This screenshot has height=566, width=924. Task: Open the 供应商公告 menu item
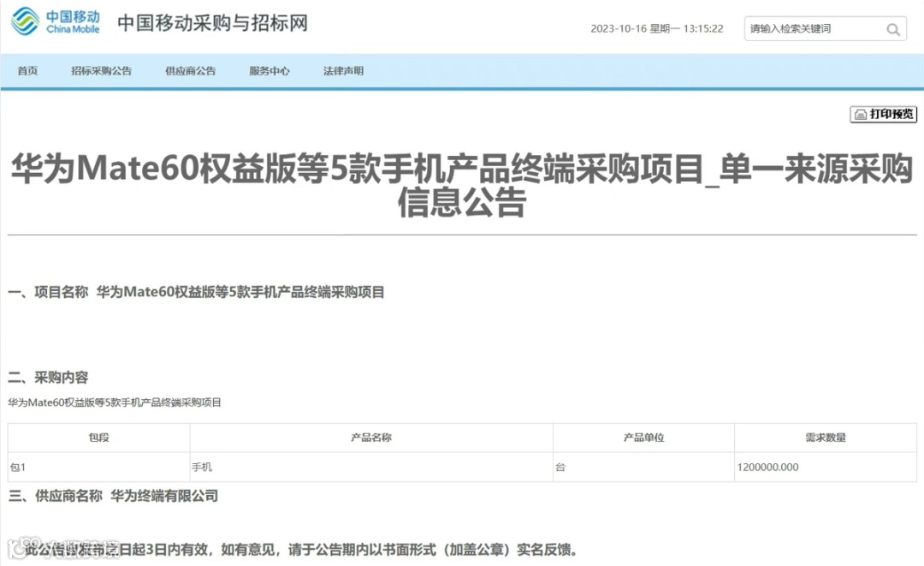(x=190, y=71)
